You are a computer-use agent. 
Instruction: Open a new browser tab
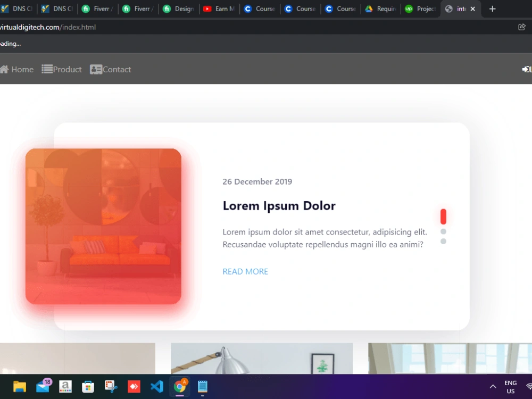[492, 9]
